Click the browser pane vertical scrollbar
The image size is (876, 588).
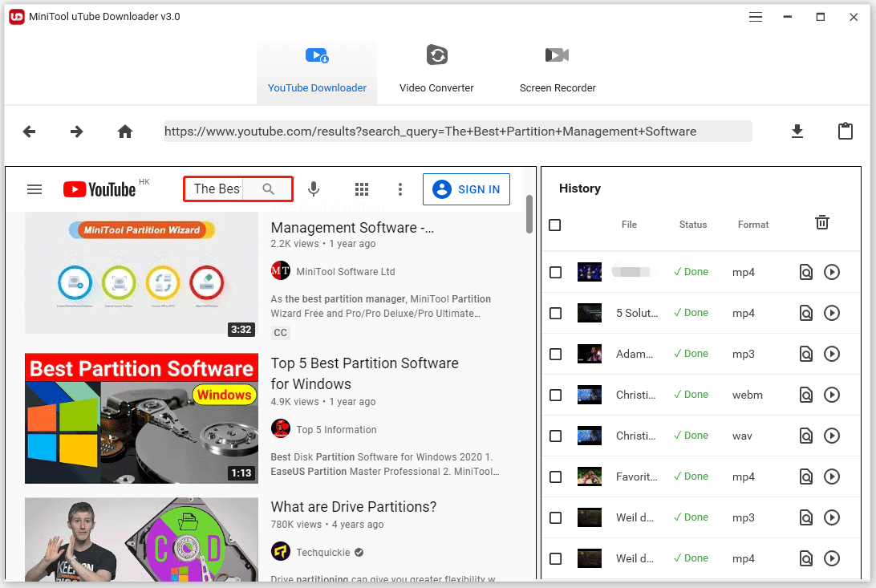pyautogui.click(x=529, y=214)
